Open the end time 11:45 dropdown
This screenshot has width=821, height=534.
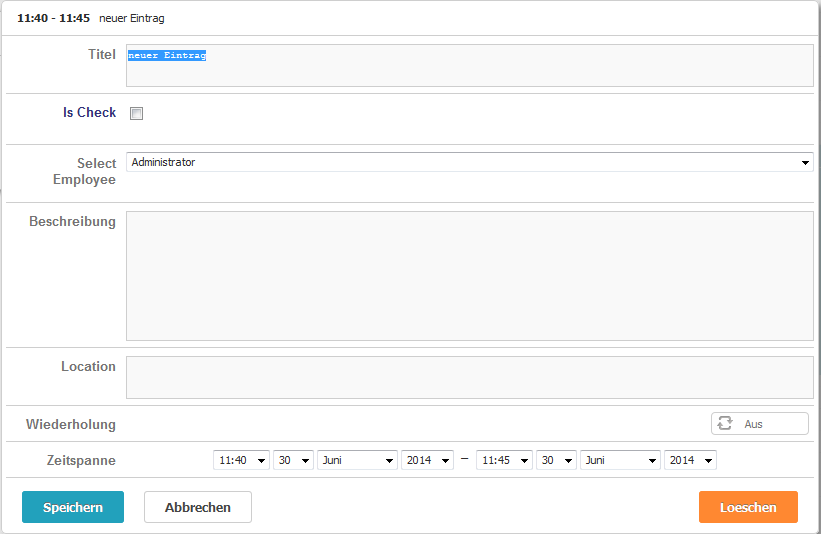click(x=504, y=460)
